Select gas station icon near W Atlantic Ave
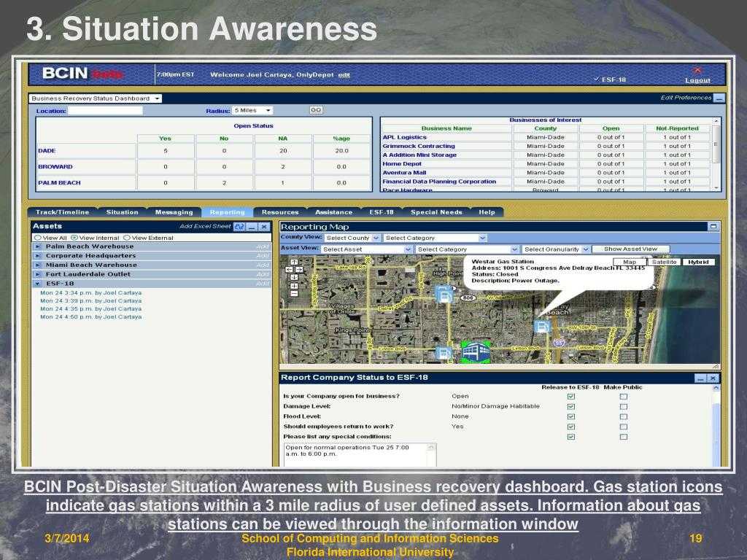747x560 pixels. (444, 295)
